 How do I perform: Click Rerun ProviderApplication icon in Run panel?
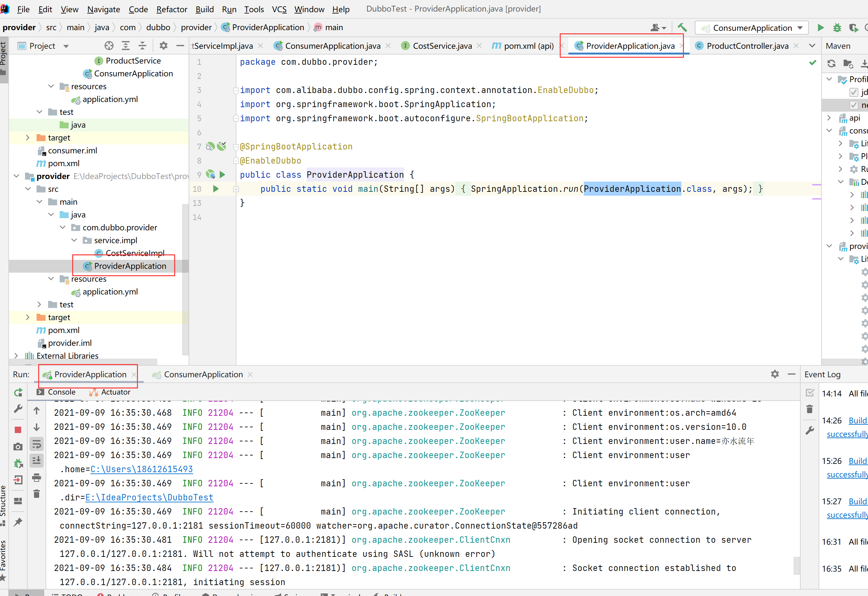(18, 393)
